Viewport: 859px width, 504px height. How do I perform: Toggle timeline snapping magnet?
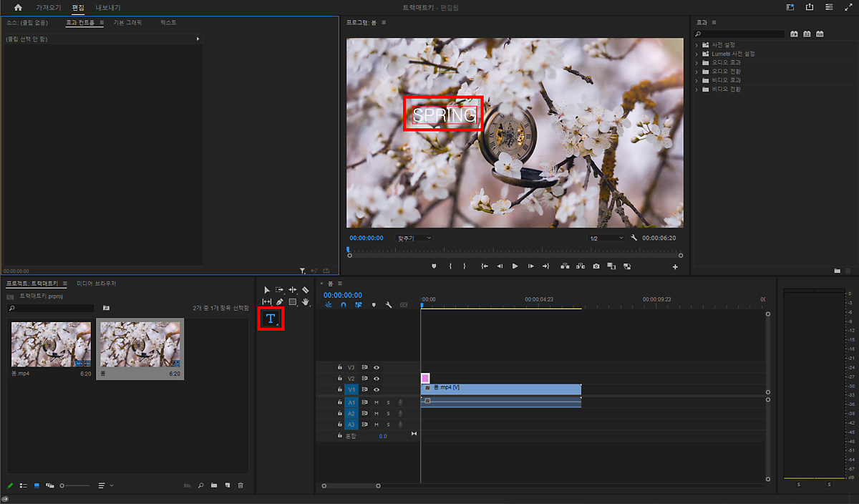click(x=343, y=305)
